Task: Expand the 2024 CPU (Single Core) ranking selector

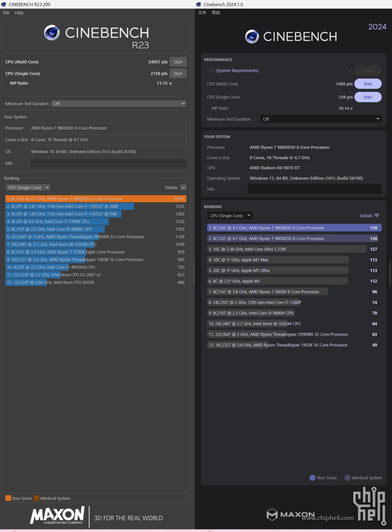Action: point(230,216)
